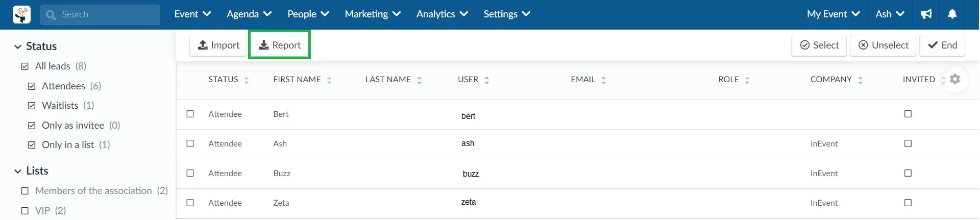
Task: Click the Report button
Action: pos(280,45)
